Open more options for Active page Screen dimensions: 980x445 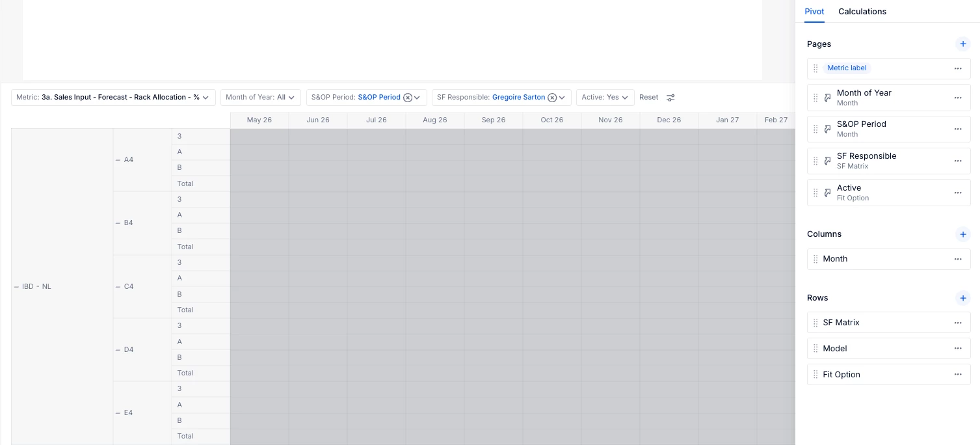coord(958,193)
